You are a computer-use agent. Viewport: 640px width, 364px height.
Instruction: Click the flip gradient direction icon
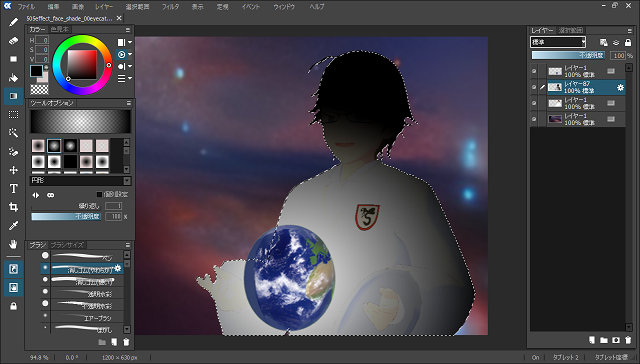point(36,195)
